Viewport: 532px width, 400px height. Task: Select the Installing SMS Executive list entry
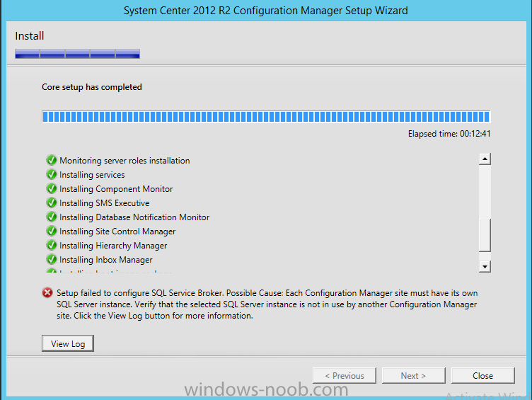[x=104, y=203]
